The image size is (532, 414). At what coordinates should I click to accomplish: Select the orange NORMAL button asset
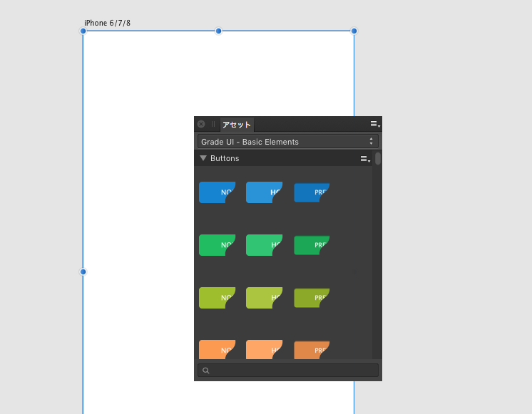click(217, 350)
